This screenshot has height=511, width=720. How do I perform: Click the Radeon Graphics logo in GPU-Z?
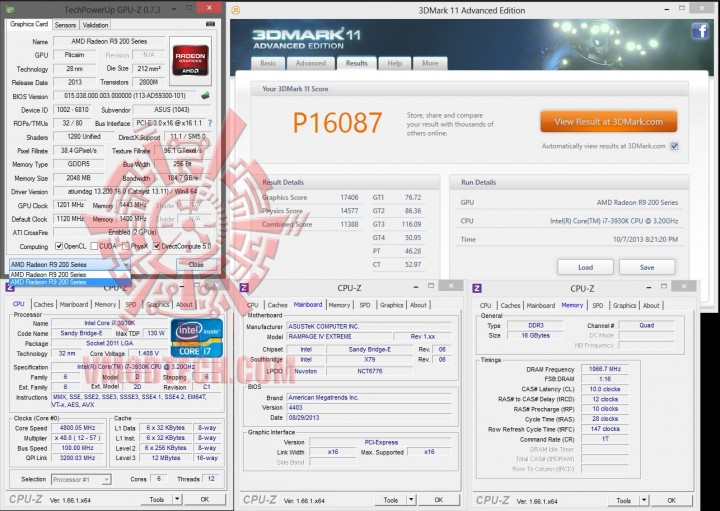coord(190,62)
